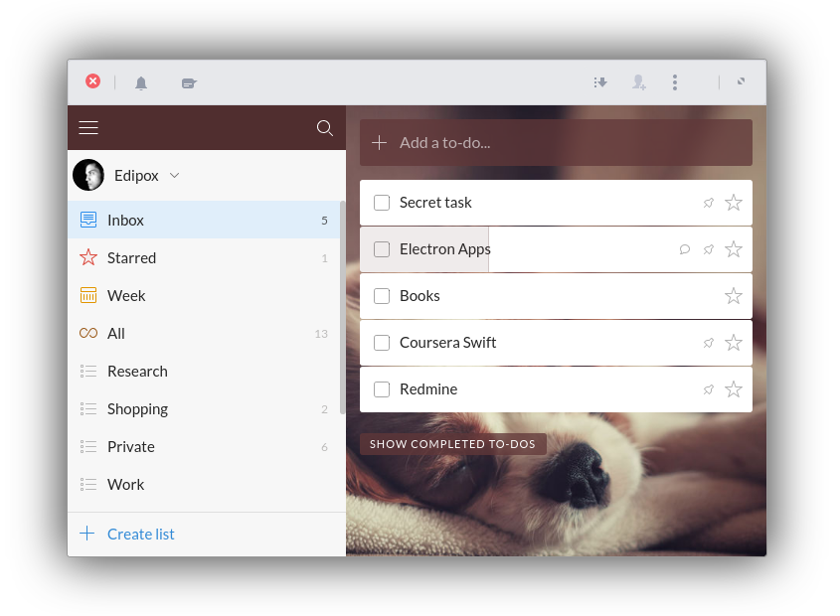The image size is (840, 616).
Task: Check the Coursera Swift checkbox
Action: pos(382,343)
